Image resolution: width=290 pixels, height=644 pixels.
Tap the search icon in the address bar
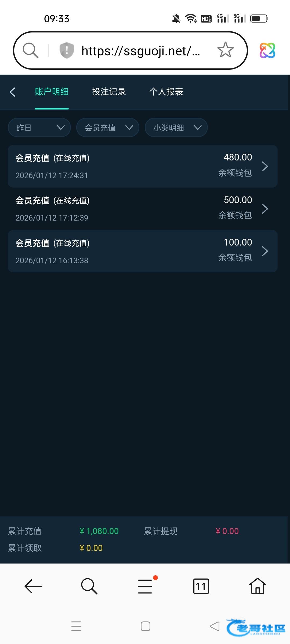(30, 50)
